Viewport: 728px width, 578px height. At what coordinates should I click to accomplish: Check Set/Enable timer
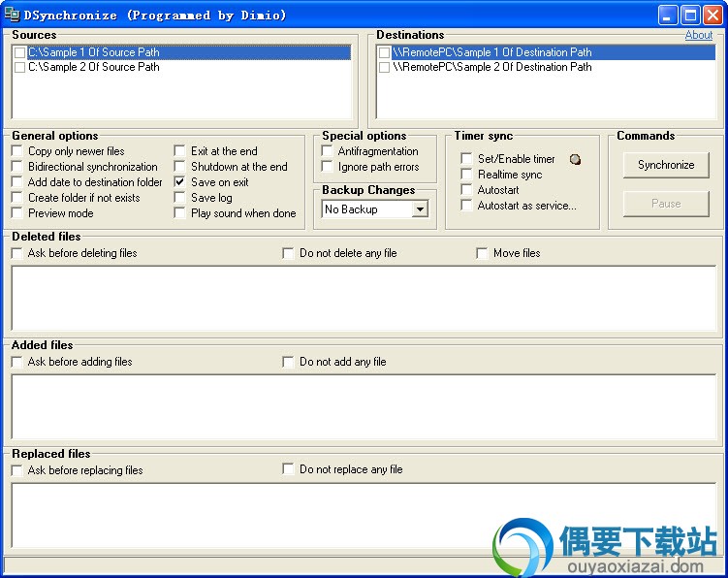[466, 159]
